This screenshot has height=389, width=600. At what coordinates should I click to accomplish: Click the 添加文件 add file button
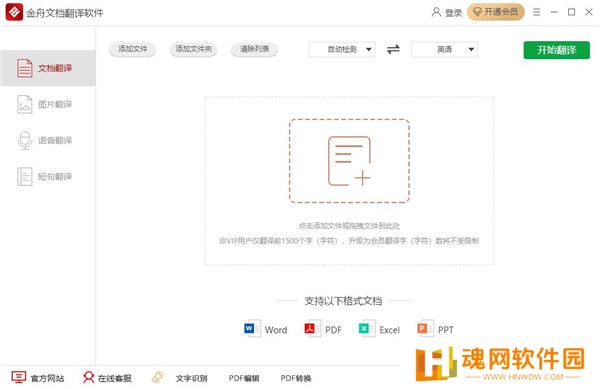(132, 49)
